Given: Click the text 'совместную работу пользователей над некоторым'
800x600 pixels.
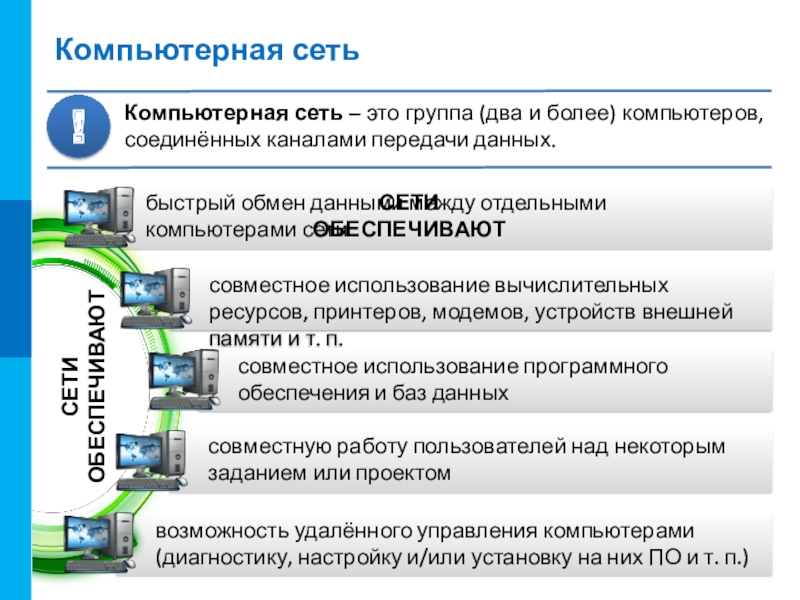Looking at the screenshot, I should (467, 446).
